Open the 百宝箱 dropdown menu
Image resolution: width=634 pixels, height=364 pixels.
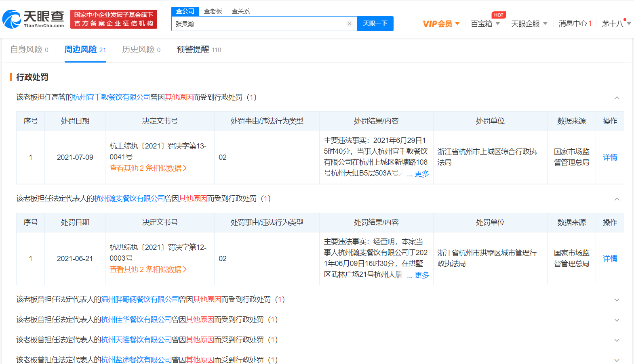485,24
